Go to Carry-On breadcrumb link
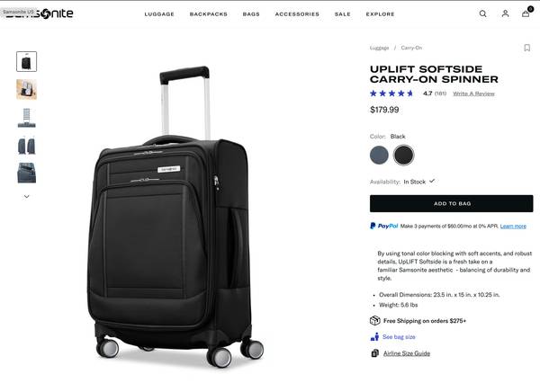540x392 pixels. 411,48
